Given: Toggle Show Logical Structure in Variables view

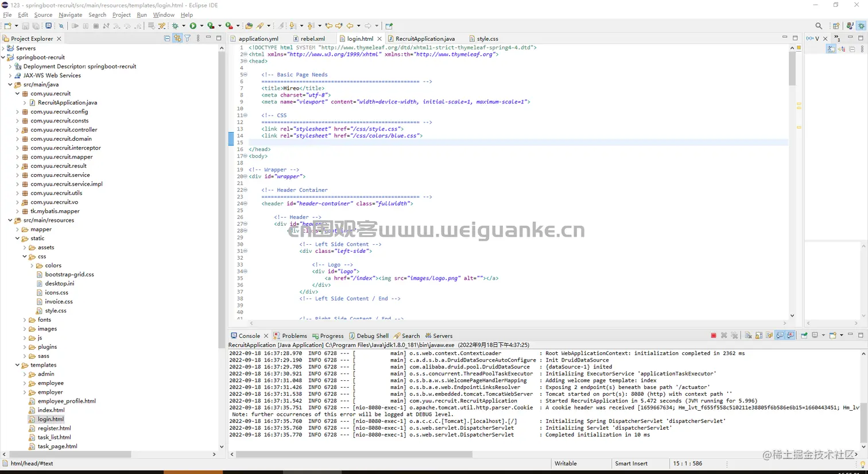Looking at the screenshot, I should 842,49.
